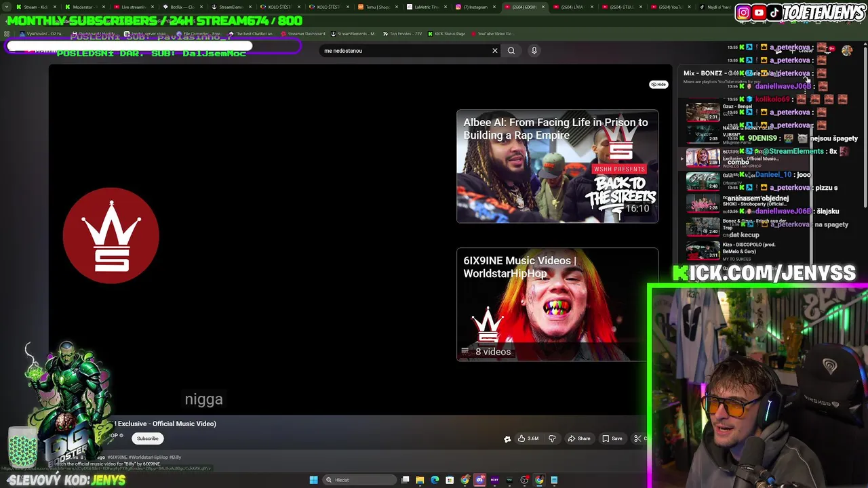Subscribe to the channel
Viewport: 868px width, 488px height.
click(147, 439)
